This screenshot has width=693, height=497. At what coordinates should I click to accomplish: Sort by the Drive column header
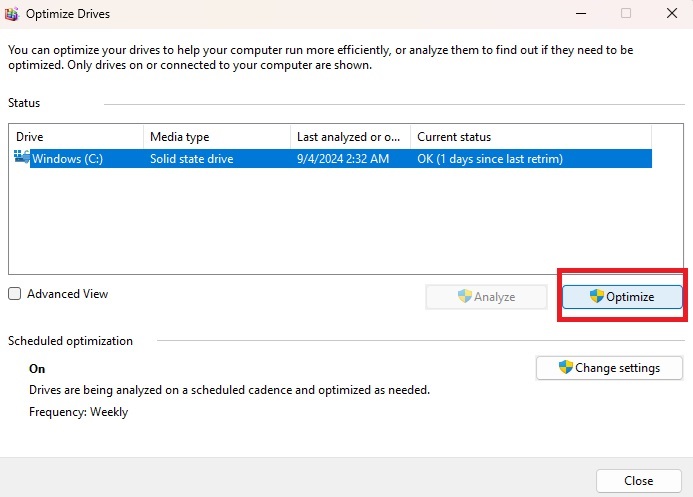pyautogui.click(x=76, y=137)
